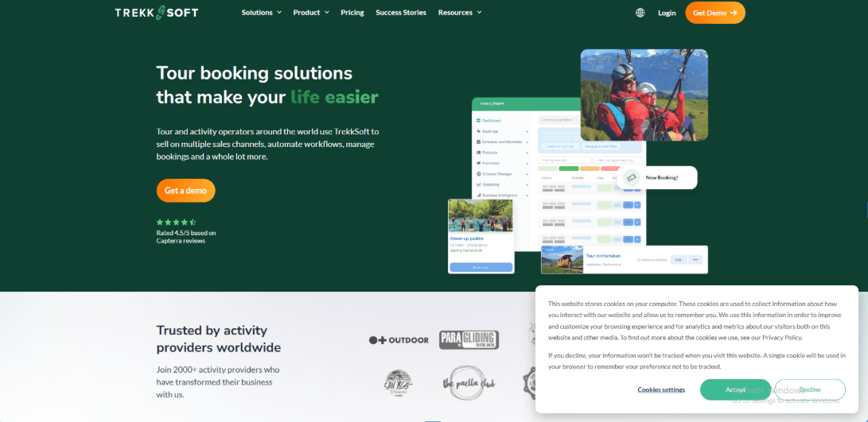868x422 pixels.
Task: Click the orange Get Demo header button
Action: [715, 13]
